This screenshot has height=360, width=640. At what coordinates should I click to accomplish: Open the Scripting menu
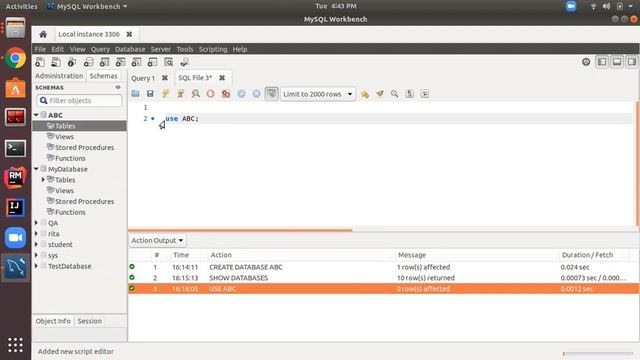[213, 49]
